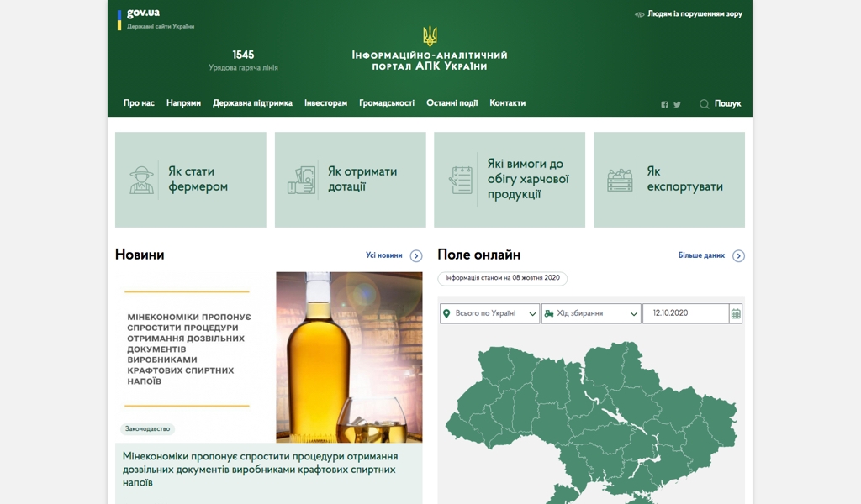Click the eye icon for visually impaired

pos(639,14)
